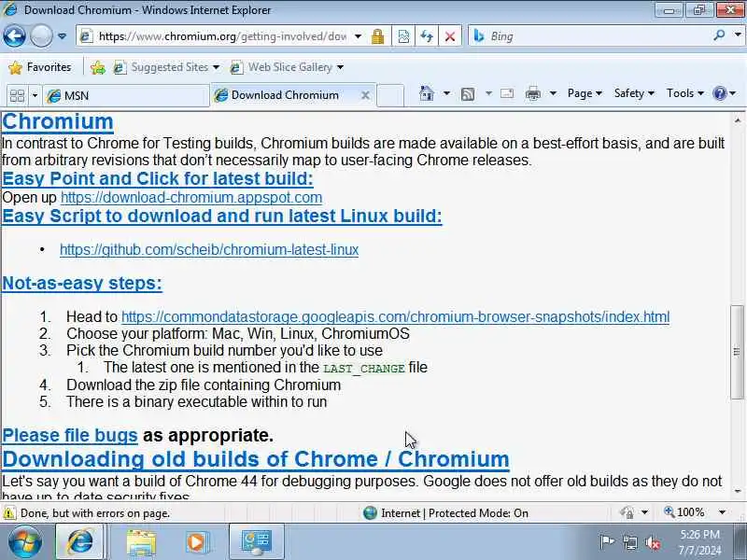
Task: Open github chromium-latest-linux link
Action: 209,249
